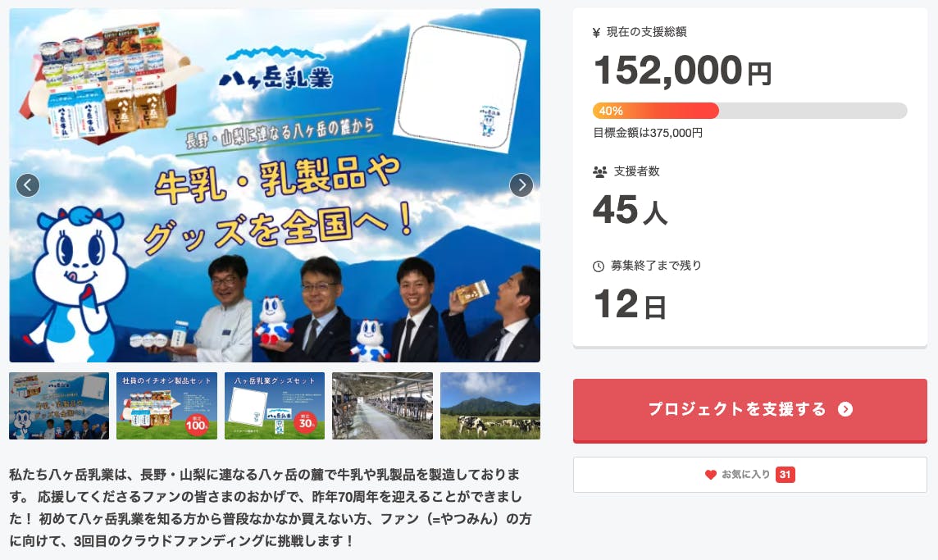Click the arrow circle in the support button
Viewport: 938px width, 560px height.
tap(845, 409)
